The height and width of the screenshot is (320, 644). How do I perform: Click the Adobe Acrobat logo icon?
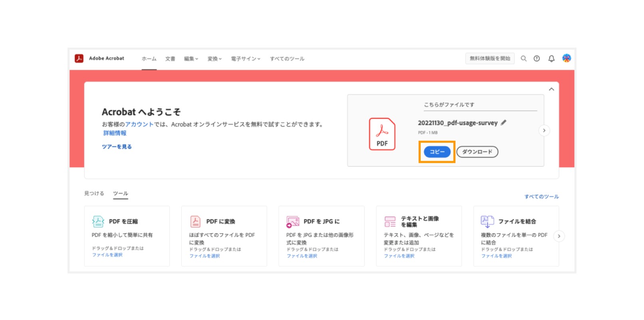point(79,58)
